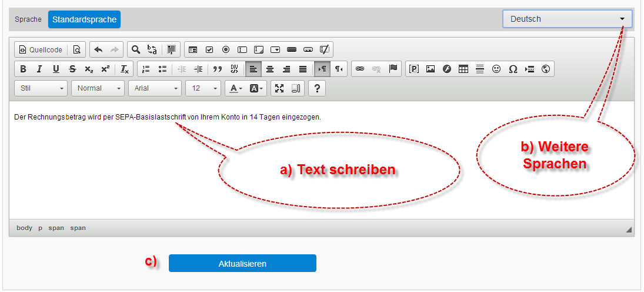Increase the text indent
The width and height of the screenshot is (644, 292).
pos(198,69)
